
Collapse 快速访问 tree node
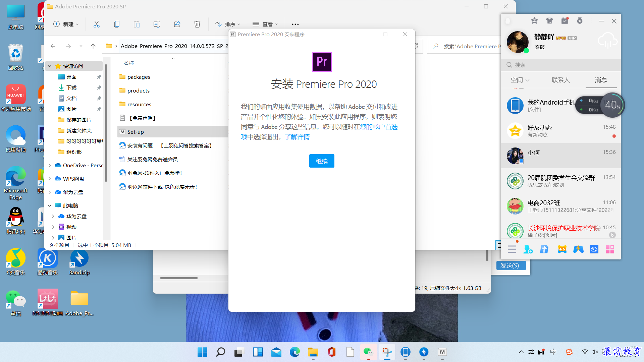(50, 66)
